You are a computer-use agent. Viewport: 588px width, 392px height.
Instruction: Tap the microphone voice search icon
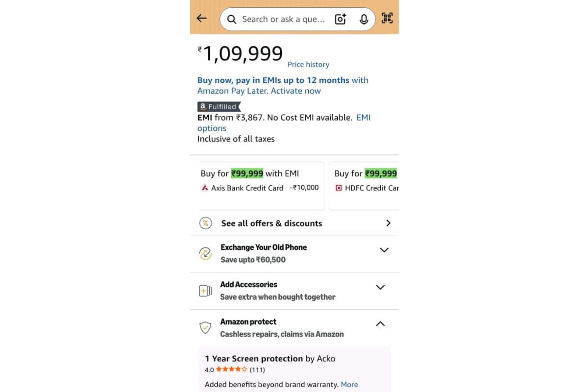point(364,19)
